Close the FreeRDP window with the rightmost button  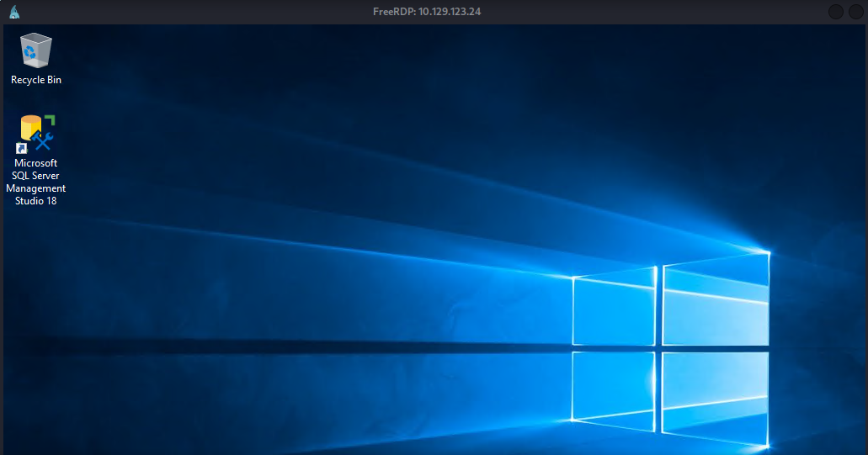(856, 12)
